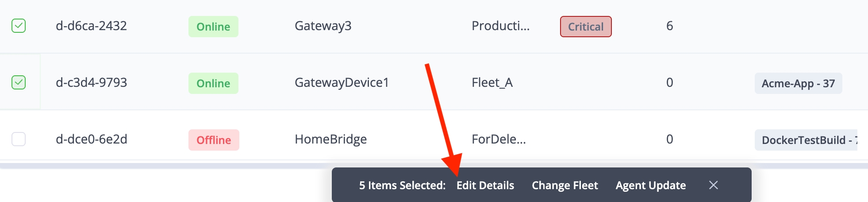Click the truncated ForDele... fleet name
Screen dimensions: 868x202
point(499,139)
